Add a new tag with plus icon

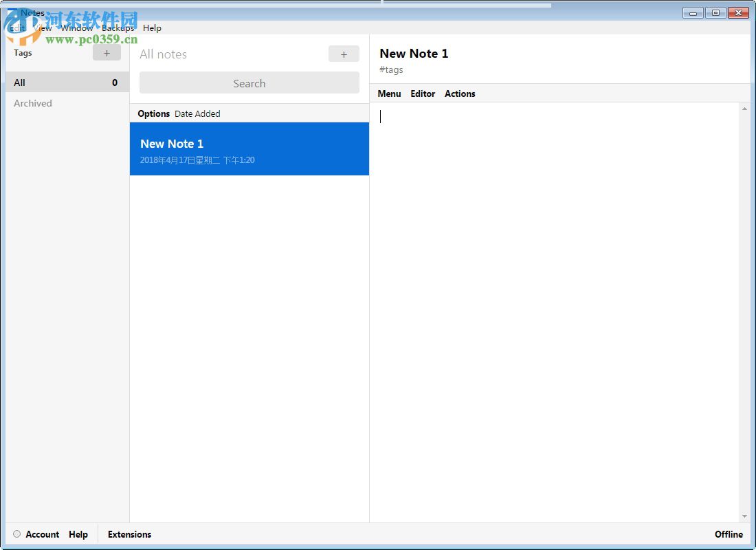coord(107,53)
